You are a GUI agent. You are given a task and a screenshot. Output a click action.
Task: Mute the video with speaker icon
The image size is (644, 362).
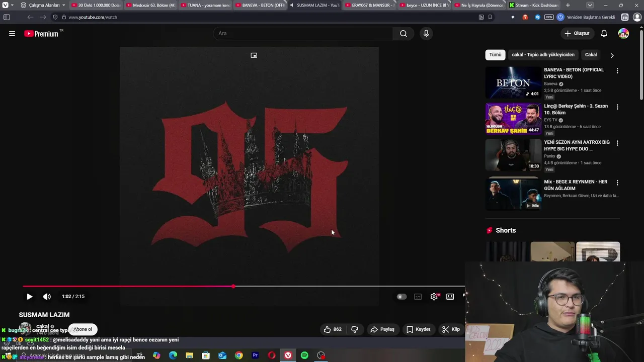click(47, 297)
